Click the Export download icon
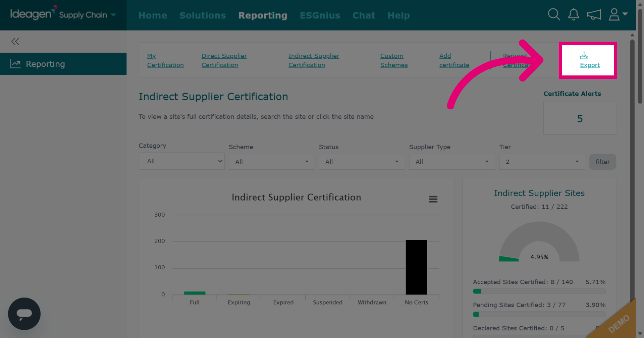Screen dimensions: 644x338 (x=584, y=55)
